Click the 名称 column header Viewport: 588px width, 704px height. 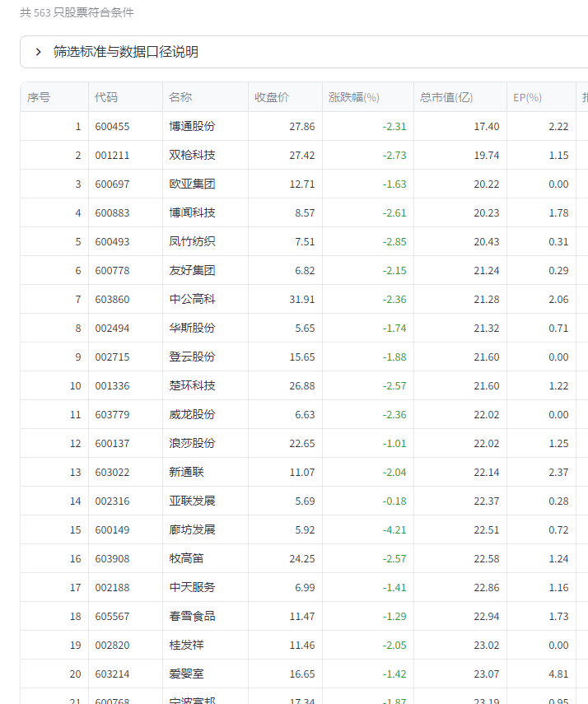(x=180, y=97)
